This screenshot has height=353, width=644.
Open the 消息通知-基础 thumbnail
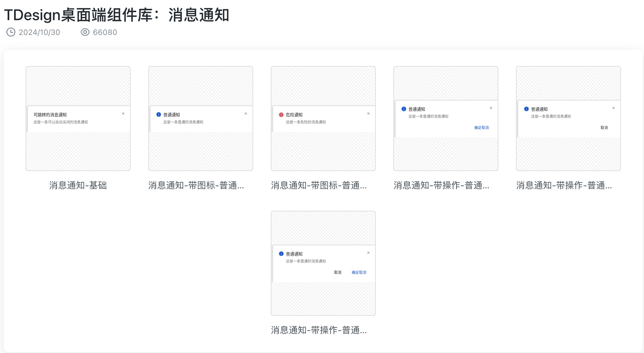tap(78, 119)
